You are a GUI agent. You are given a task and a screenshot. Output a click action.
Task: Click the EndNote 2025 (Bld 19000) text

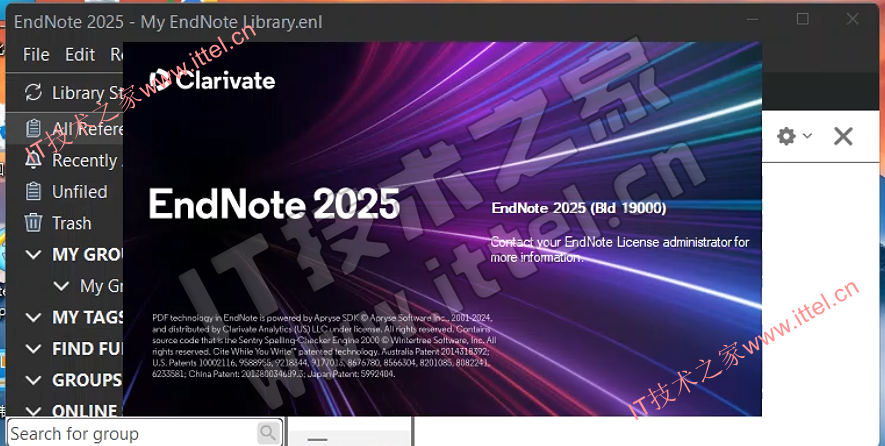point(579,208)
